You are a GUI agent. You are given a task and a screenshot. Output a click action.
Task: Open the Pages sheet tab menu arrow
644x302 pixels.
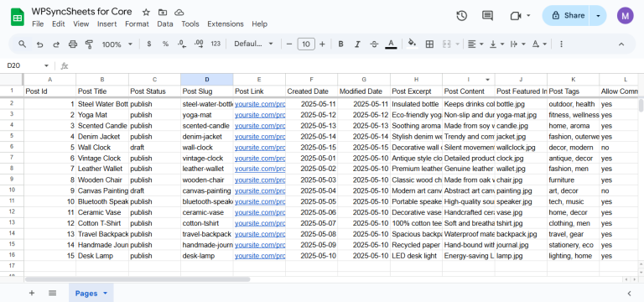pos(105,293)
